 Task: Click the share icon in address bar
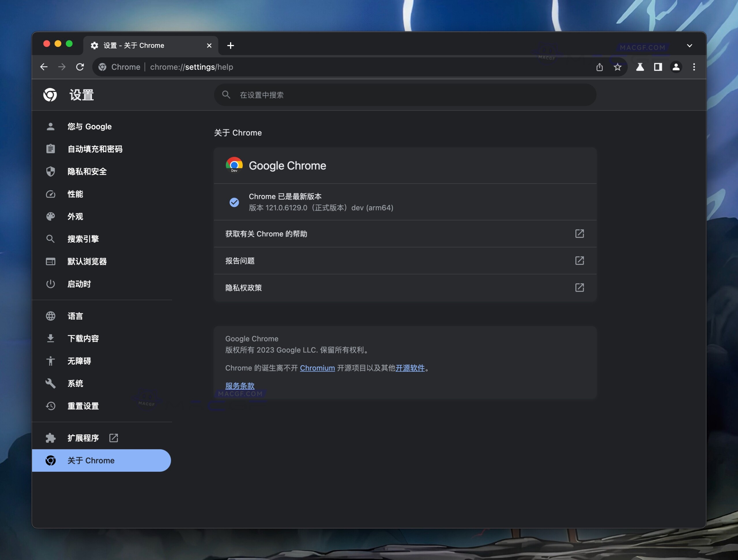pos(599,67)
